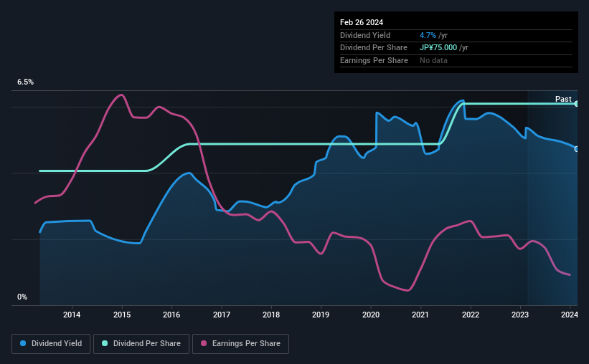Click the Past label in shaded region
589x364 pixels.
pyautogui.click(x=563, y=99)
